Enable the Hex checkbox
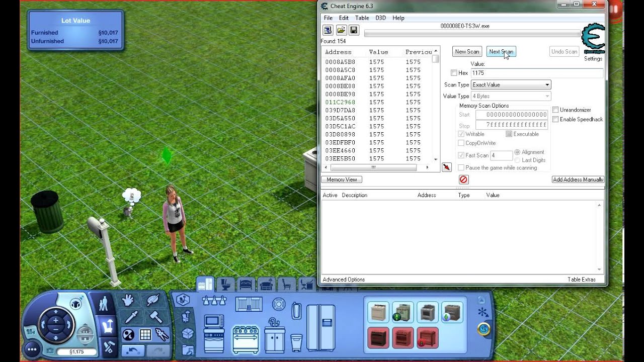Screen dimensions: 644x362 click(x=454, y=73)
